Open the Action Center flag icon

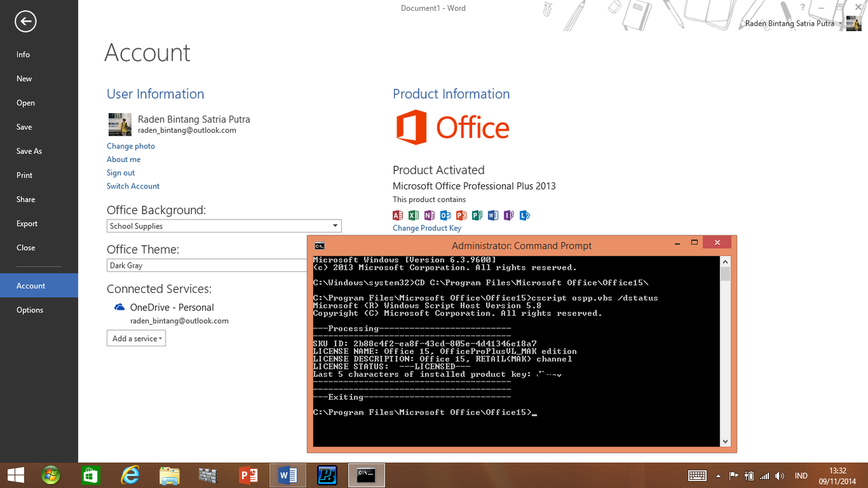tap(734, 476)
